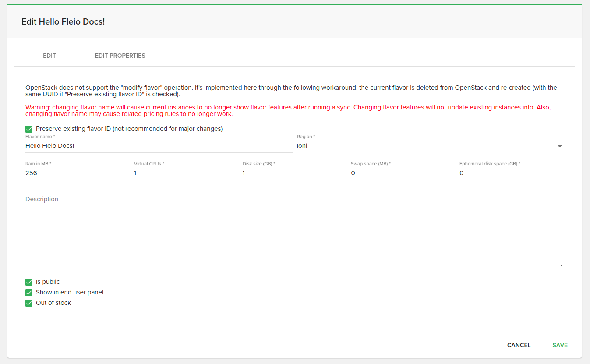Grab the Description textarea resize handle
This screenshot has width=590, height=364.
pyautogui.click(x=561, y=265)
